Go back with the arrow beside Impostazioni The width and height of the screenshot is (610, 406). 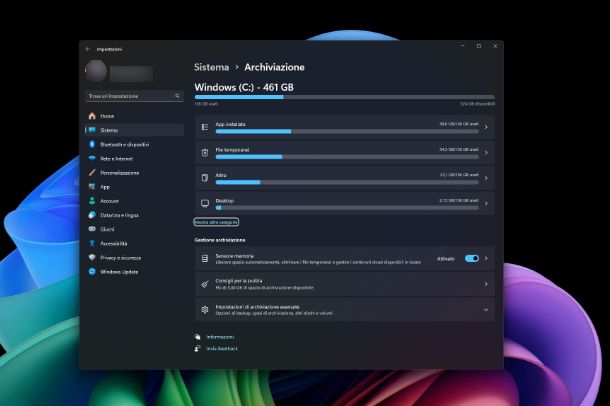88,49
